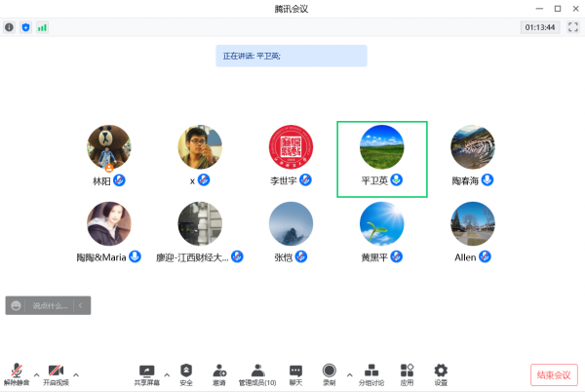This screenshot has width=585, height=392.
Task: Expand the 共享屏幕 options arrow
Action: pyautogui.click(x=166, y=373)
